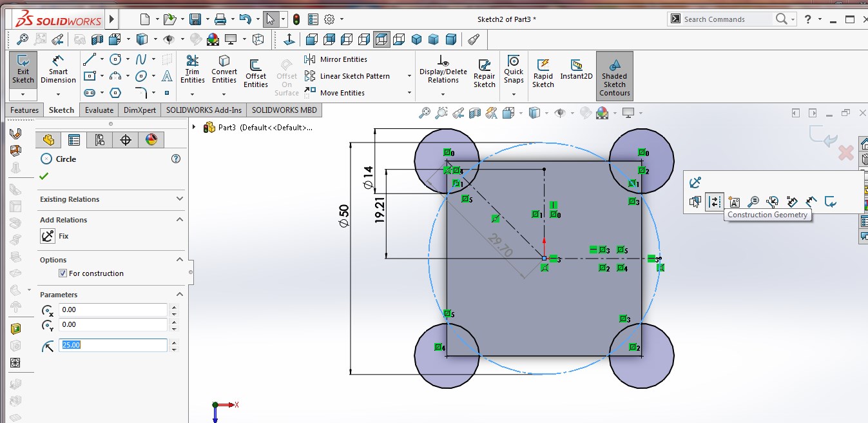Click the X coordinate input field

[x=113, y=310]
